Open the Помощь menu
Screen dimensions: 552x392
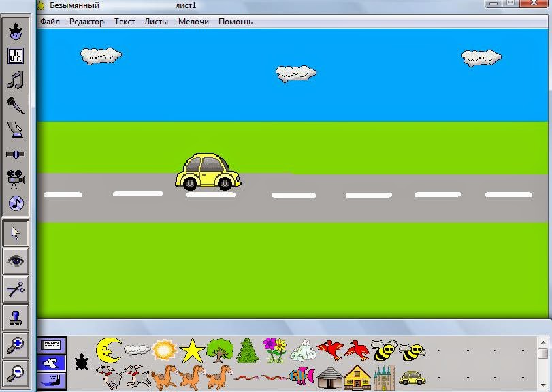click(236, 22)
